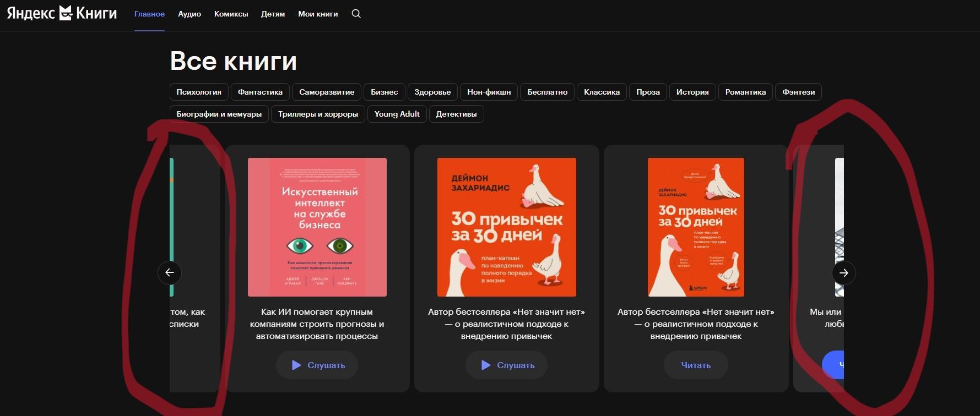
Task: Go to the Комиксы section
Action: [231, 14]
